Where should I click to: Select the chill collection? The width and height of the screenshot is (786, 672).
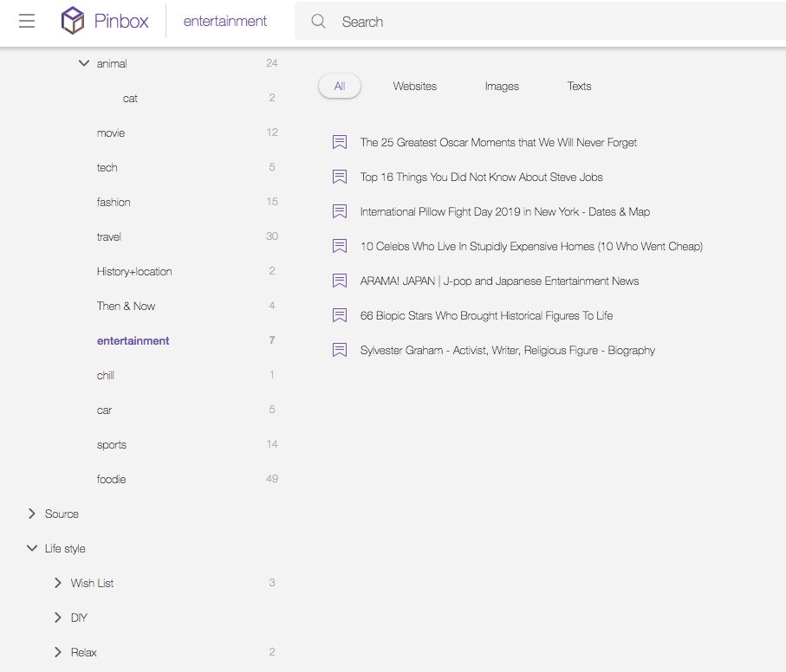click(105, 375)
